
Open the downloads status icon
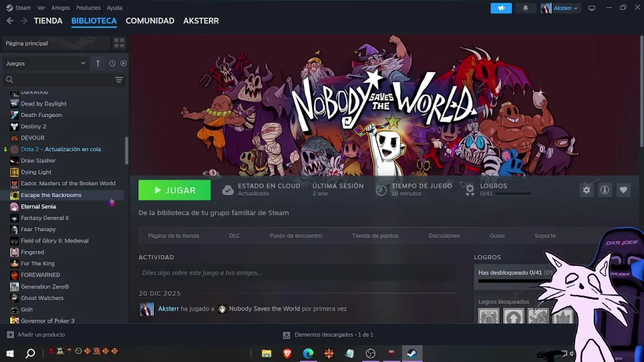click(286, 335)
